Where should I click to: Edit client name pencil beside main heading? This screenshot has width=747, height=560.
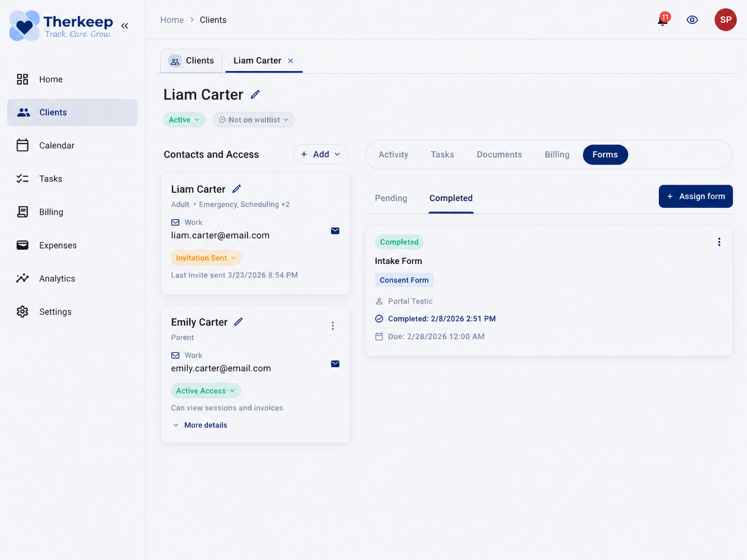tap(255, 95)
